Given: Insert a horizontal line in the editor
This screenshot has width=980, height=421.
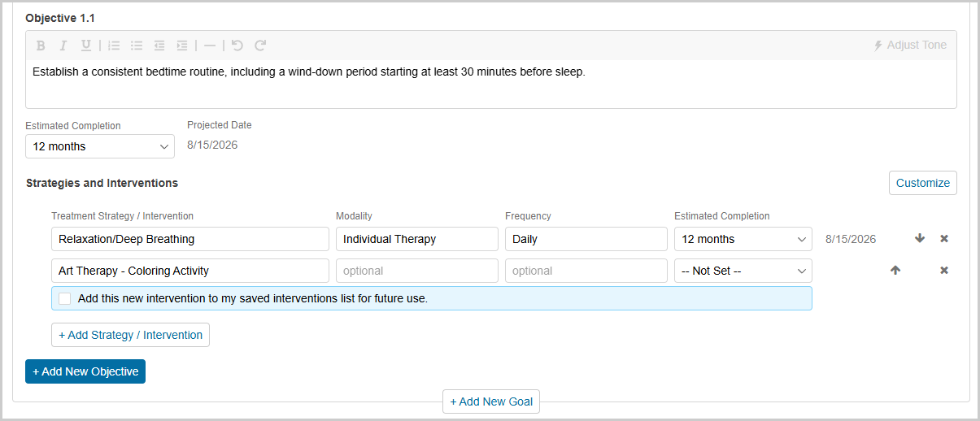Looking at the screenshot, I should point(210,46).
